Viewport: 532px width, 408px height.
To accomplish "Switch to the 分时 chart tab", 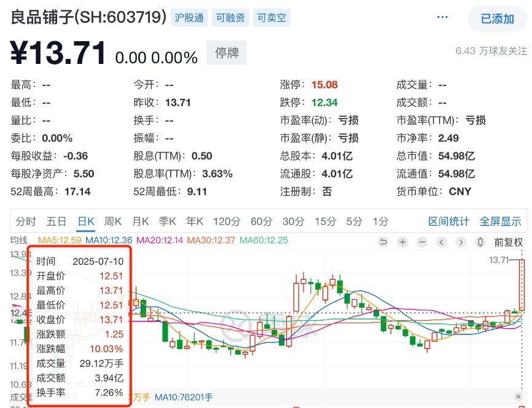I will 25,222.
